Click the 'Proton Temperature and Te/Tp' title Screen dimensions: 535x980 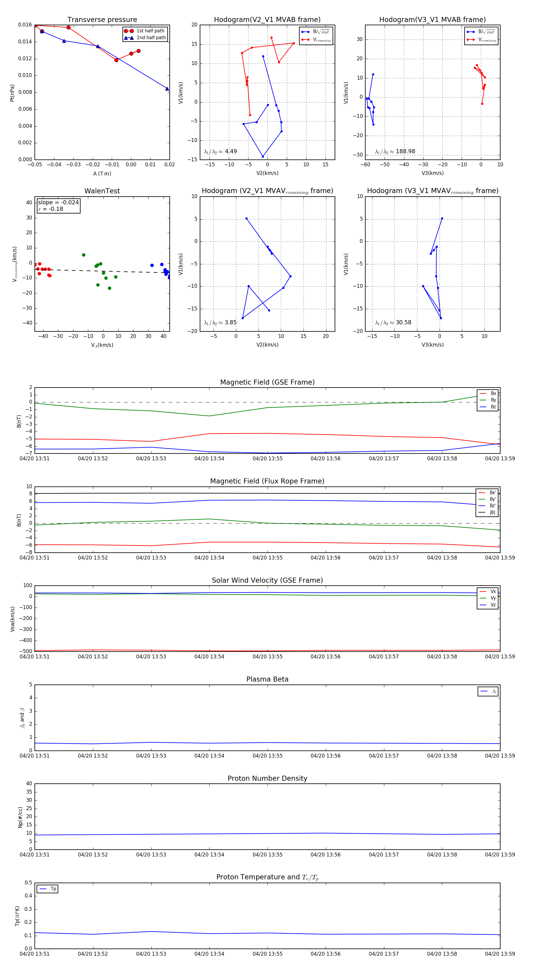[267, 877]
